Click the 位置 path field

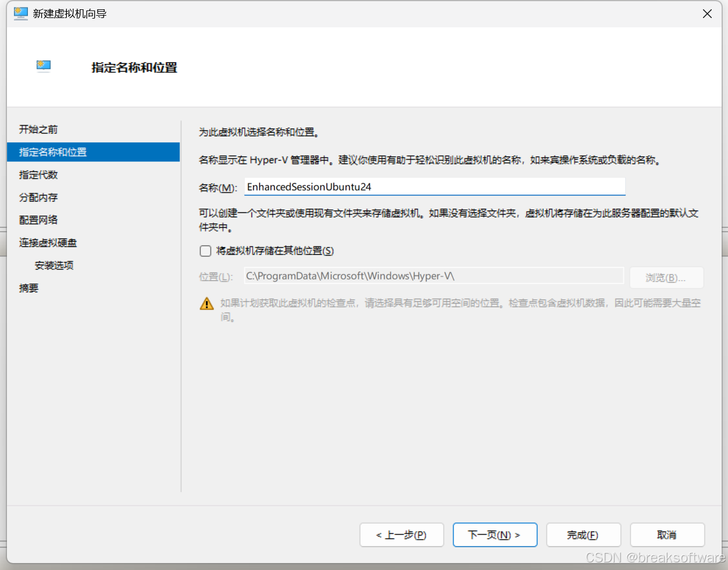tap(434, 276)
